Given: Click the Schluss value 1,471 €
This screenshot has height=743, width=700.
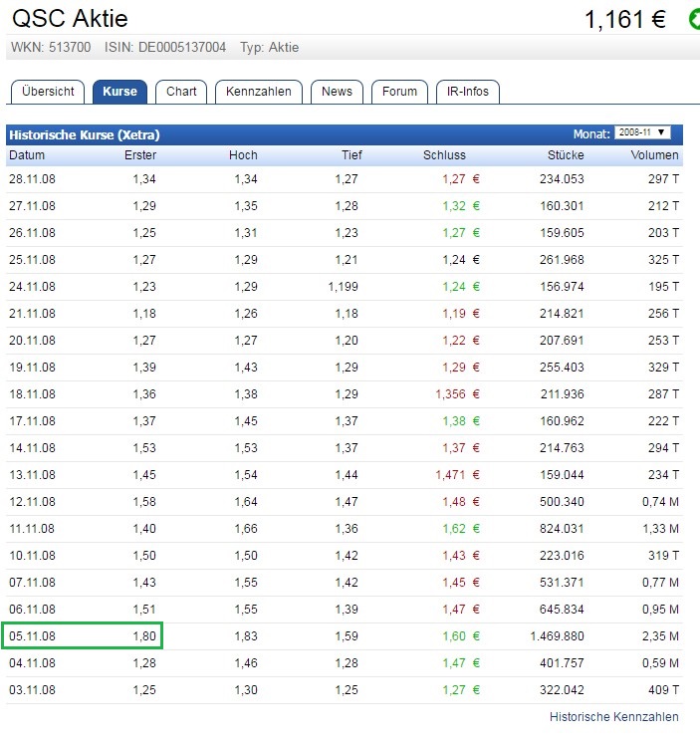Looking at the screenshot, I should 457,475.
